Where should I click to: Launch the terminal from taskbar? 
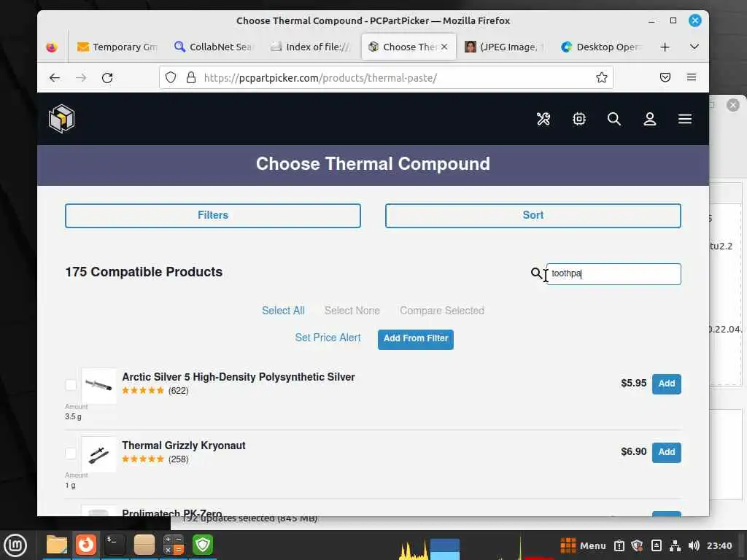point(115,545)
